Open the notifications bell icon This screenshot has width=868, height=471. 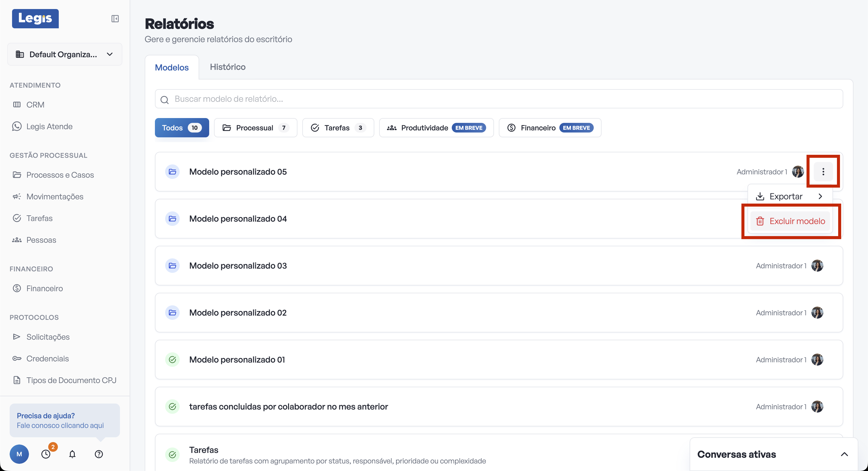click(x=72, y=454)
